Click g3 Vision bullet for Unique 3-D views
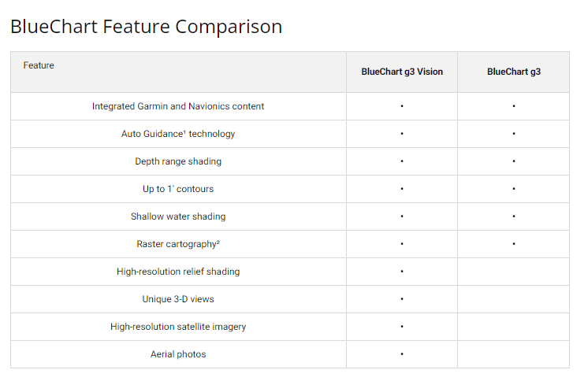Viewport: 588px width, 381px height. click(x=402, y=299)
